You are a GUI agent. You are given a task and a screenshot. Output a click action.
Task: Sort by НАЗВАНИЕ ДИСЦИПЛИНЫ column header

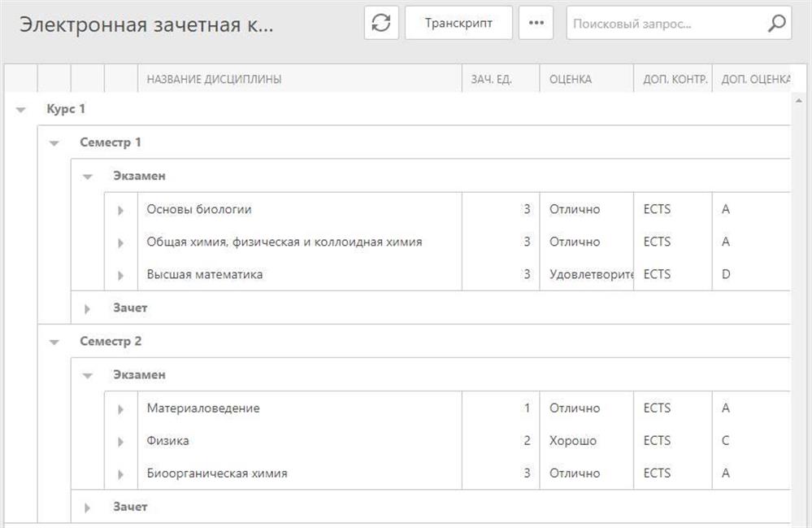pyautogui.click(x=300, y=79)
